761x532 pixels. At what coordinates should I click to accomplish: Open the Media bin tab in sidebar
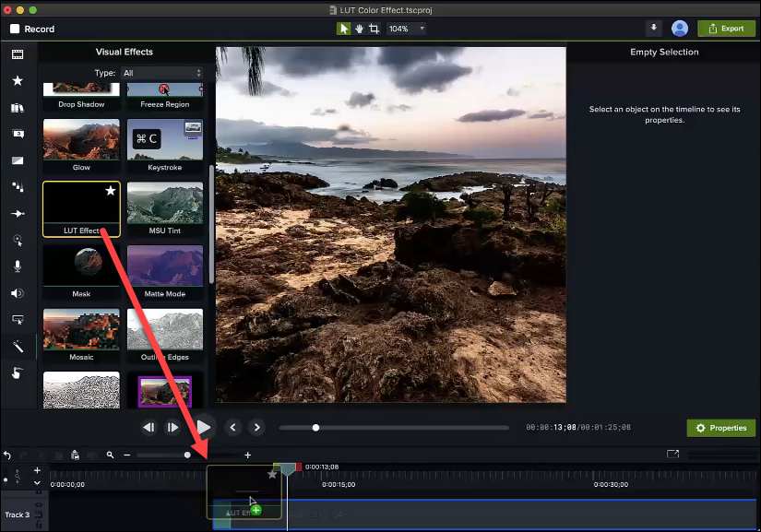tap(17, 54)
